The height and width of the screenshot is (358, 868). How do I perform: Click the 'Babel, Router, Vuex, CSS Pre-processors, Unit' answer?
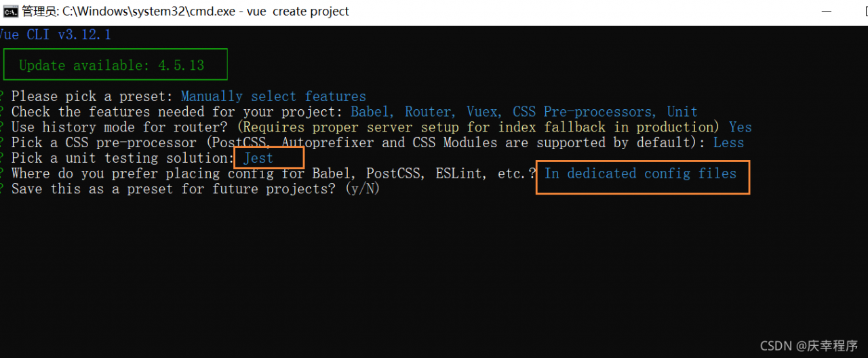524,112
